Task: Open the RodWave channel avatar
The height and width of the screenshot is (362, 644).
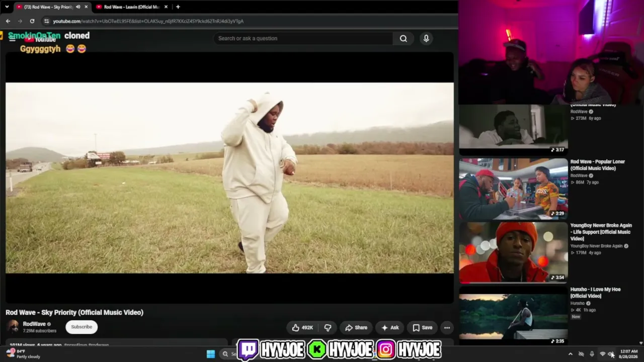Action: tap(13, 327)
